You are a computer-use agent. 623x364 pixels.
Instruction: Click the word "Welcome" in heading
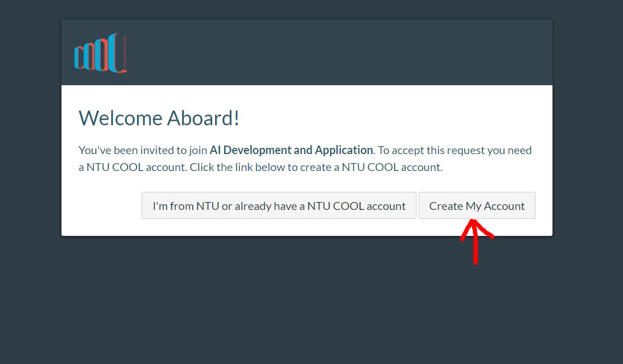(x=120, y=118)
